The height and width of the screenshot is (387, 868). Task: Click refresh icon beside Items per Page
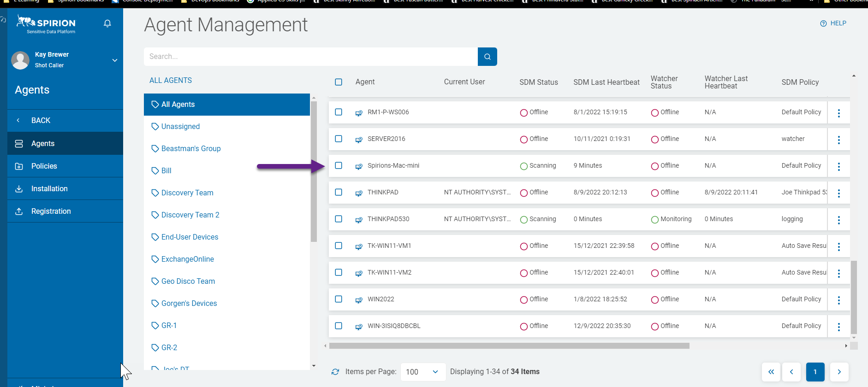[x=335, y=372]
